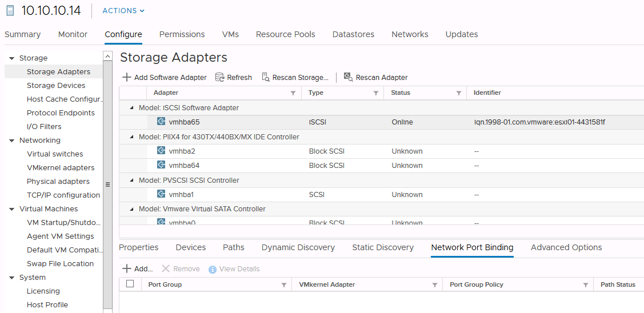Click the vmhba64 adapter icon
The height and width of the screenshot is (313, 644).
(x=161, y=165)
